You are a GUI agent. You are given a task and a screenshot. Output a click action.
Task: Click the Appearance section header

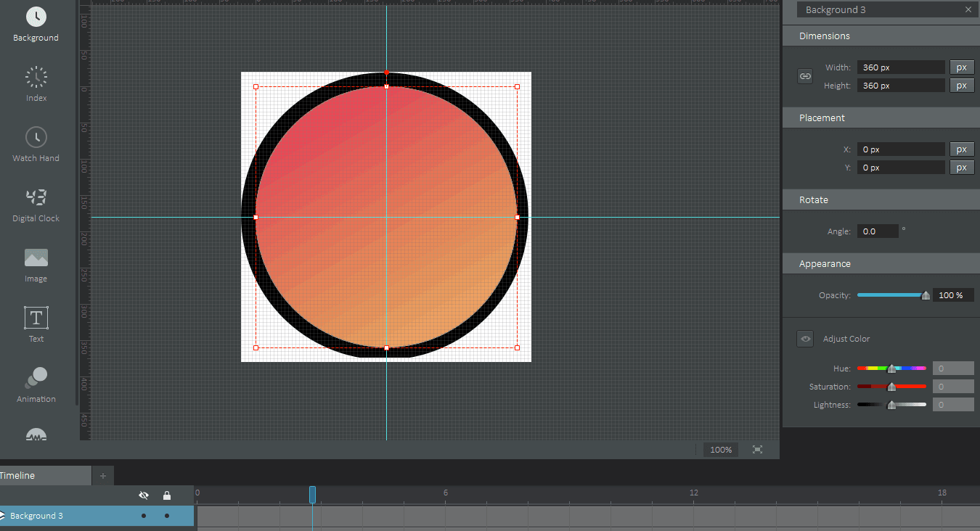[x=881, y=263]
